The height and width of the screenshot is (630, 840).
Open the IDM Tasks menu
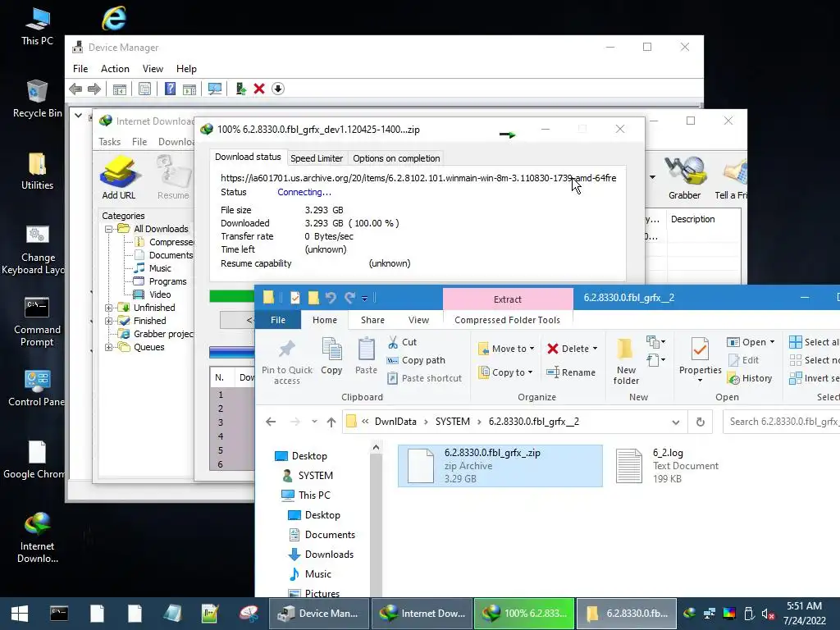click(x=110, y=142)
